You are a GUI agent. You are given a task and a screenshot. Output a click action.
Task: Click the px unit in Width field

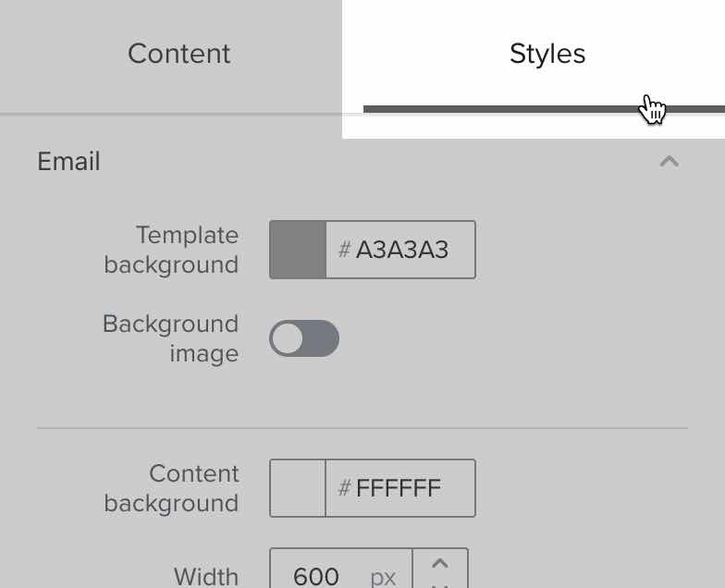(x=383, y=578)
